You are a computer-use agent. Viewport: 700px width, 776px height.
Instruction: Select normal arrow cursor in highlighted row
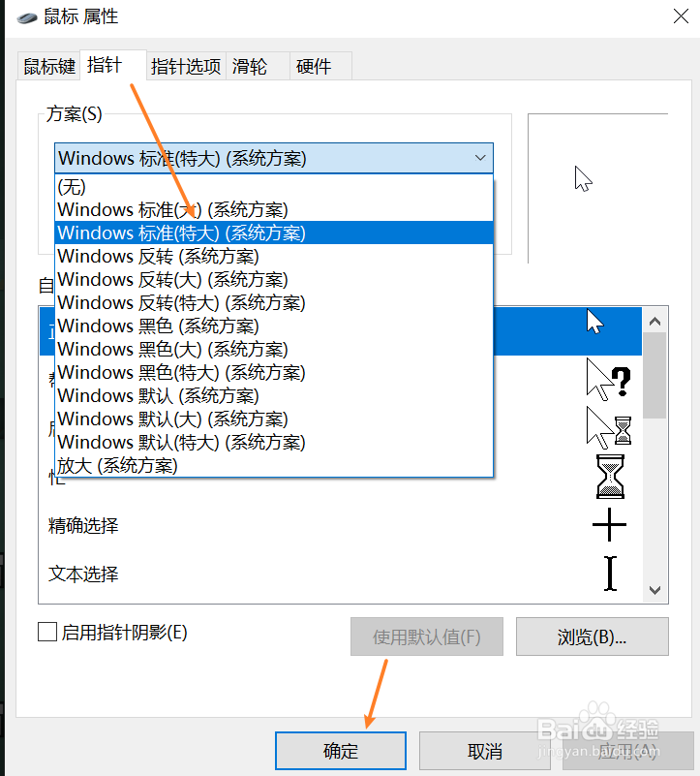tap(594, 322)
